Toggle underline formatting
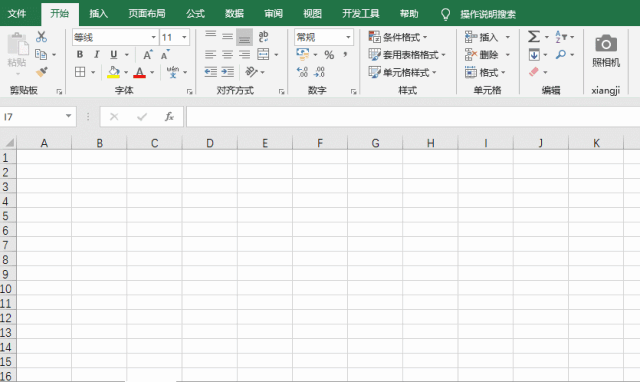640x382 pixels. pos(113,54)
